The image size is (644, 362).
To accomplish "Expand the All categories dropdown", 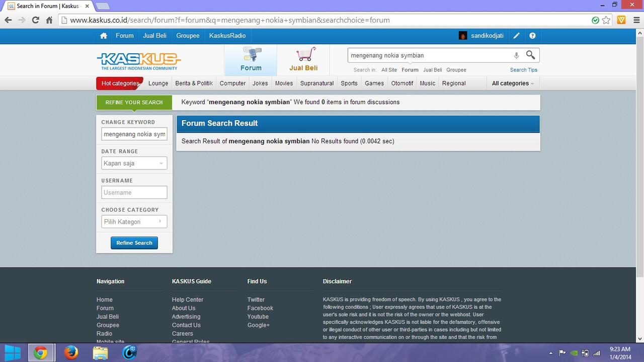I will point(513,83).
